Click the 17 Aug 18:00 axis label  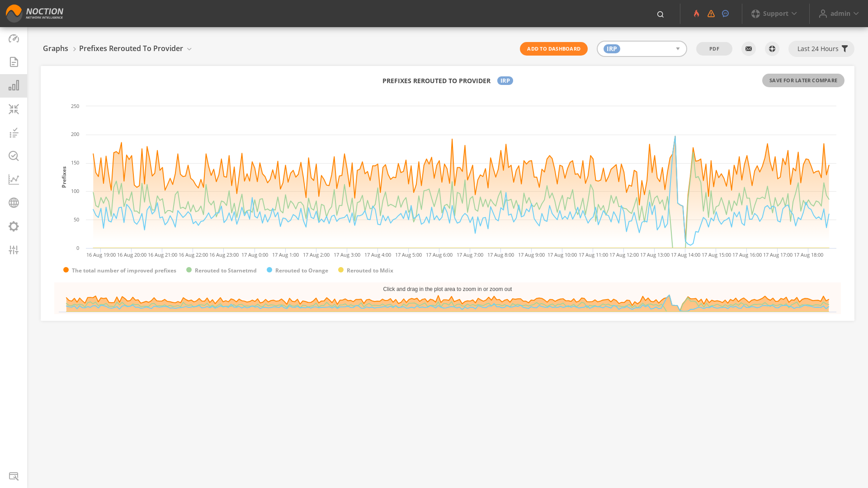pyautogui.click(x=808, y=255)
